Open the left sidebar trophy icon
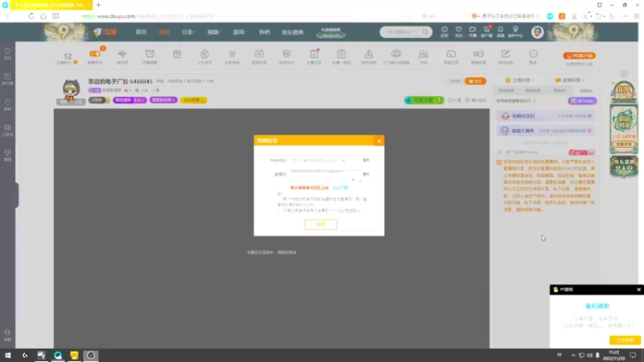This screenshot has width=644, height=362. (x=7, y=154)
